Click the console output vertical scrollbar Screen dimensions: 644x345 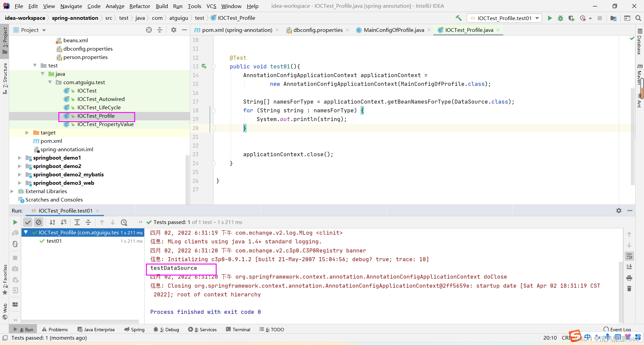pyautogui.click(x=621, y=292)
